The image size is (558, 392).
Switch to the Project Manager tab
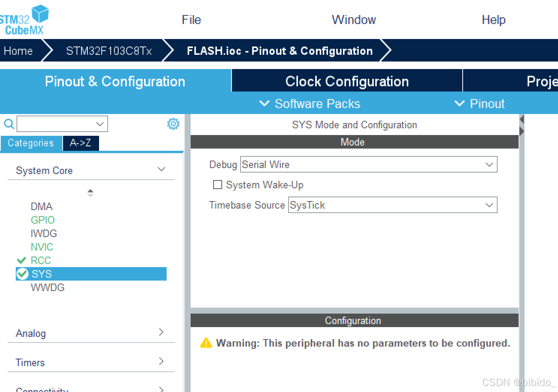tap(511, 81)
